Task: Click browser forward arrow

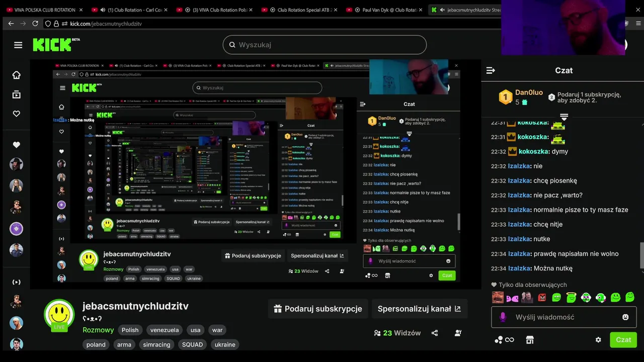Action: 23,24
